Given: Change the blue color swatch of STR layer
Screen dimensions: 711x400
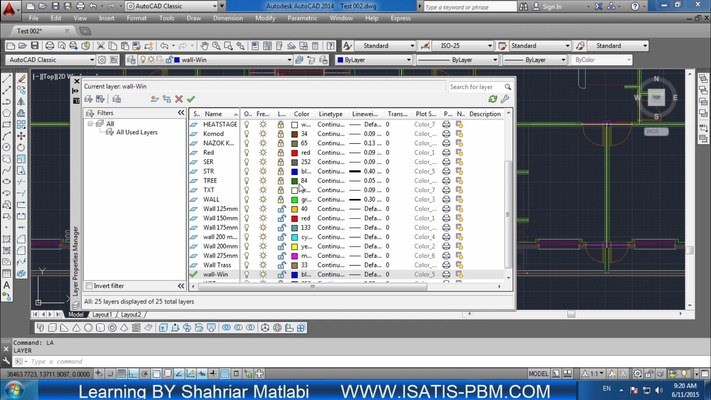Looking at the screenshot, I should coord(294,171).
